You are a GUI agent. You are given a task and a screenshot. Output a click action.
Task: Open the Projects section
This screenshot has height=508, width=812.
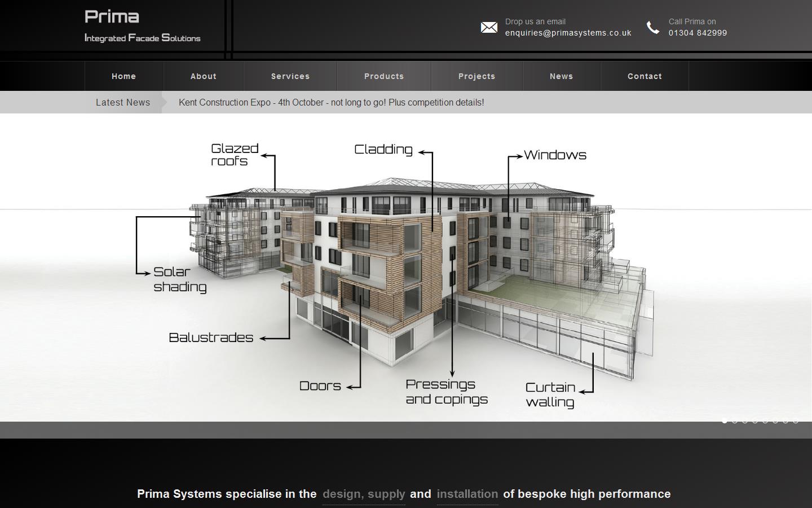(476, 76)
